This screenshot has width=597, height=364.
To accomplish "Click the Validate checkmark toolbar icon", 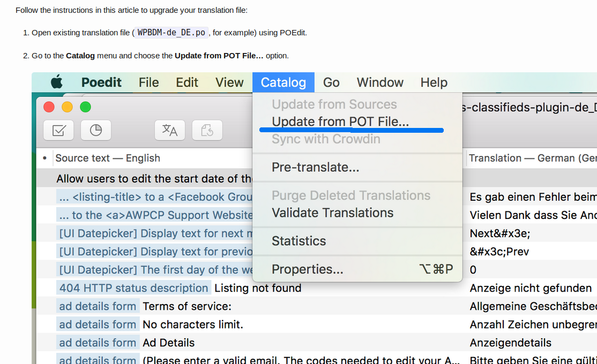I will (x=58, y=131).
